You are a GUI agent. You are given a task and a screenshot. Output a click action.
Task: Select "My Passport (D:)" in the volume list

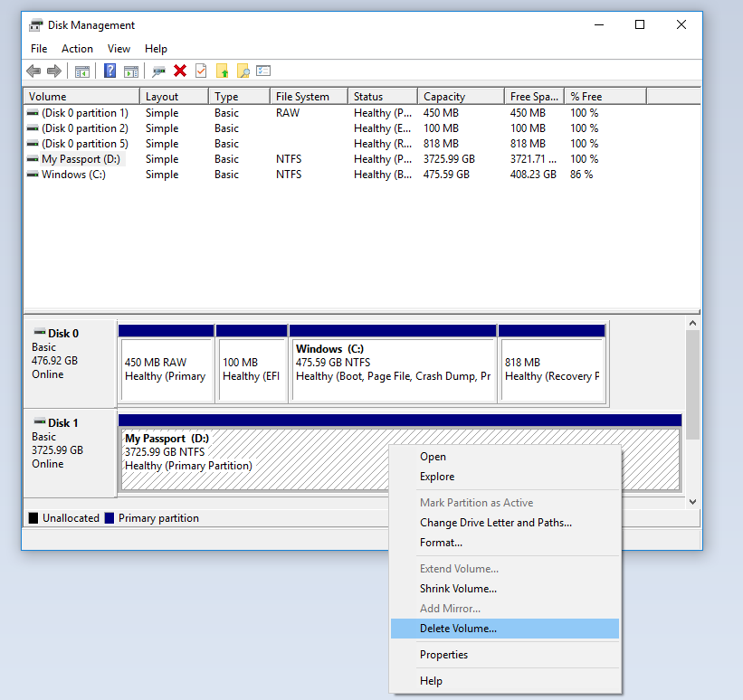click(81, 159)
